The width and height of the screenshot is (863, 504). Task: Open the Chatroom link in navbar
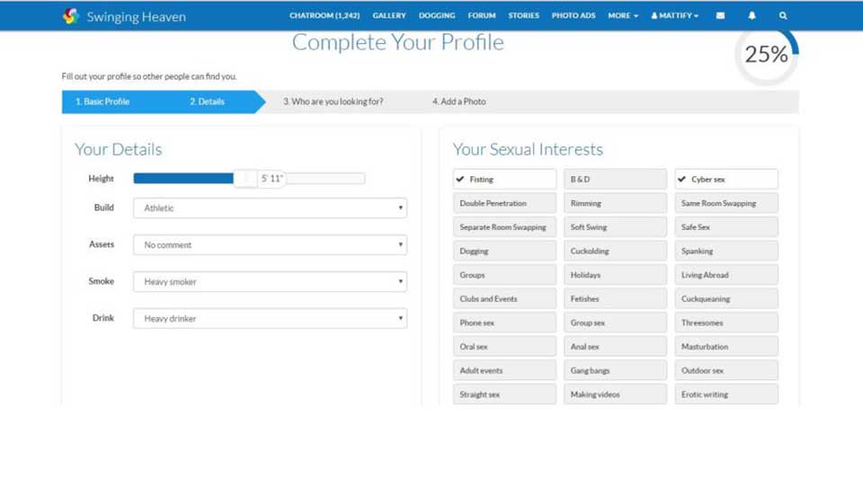pyautogui.click(x=325, y=15)
